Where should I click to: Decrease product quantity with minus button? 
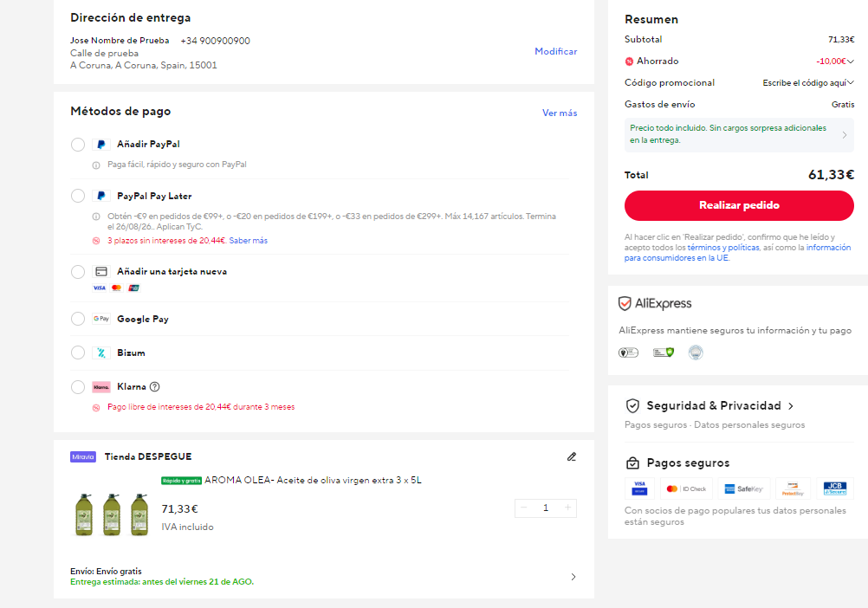(x=524, y=508)
